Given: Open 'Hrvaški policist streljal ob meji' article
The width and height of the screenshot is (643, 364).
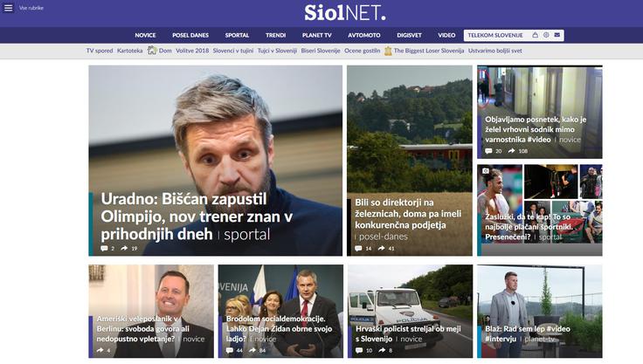Looking at the screenshot, I should pyautogui.click(x=408, y=333).
